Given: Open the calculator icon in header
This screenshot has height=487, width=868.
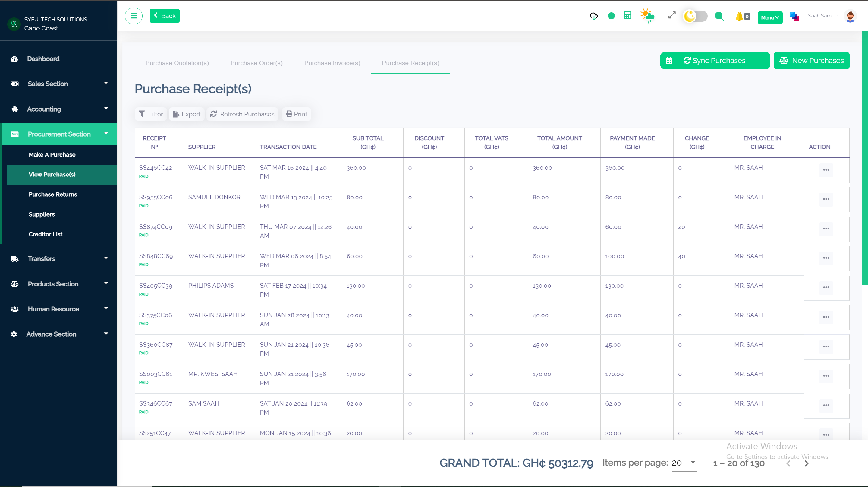Looking at the screenshot, I should click(x=627, y=15).
